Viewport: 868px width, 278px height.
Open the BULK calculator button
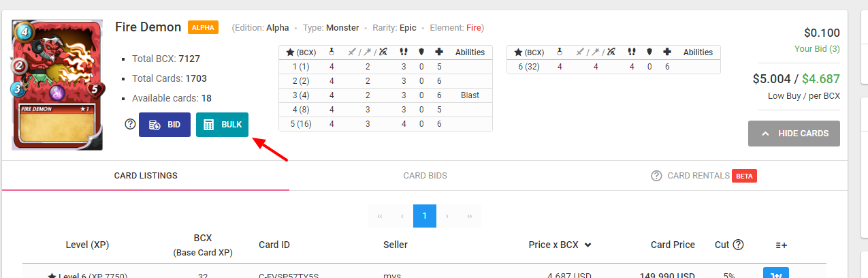[223, 125]
